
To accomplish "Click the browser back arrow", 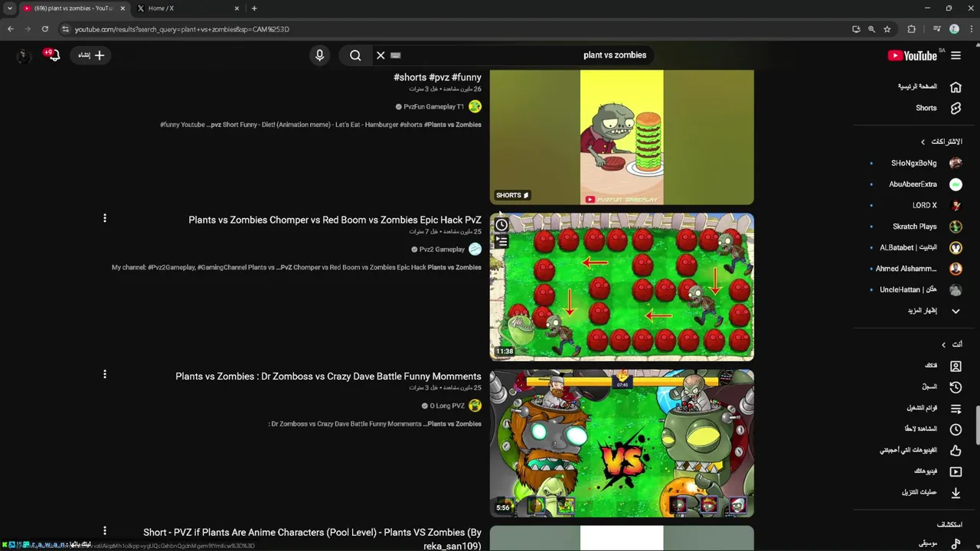I will (11, 29).
